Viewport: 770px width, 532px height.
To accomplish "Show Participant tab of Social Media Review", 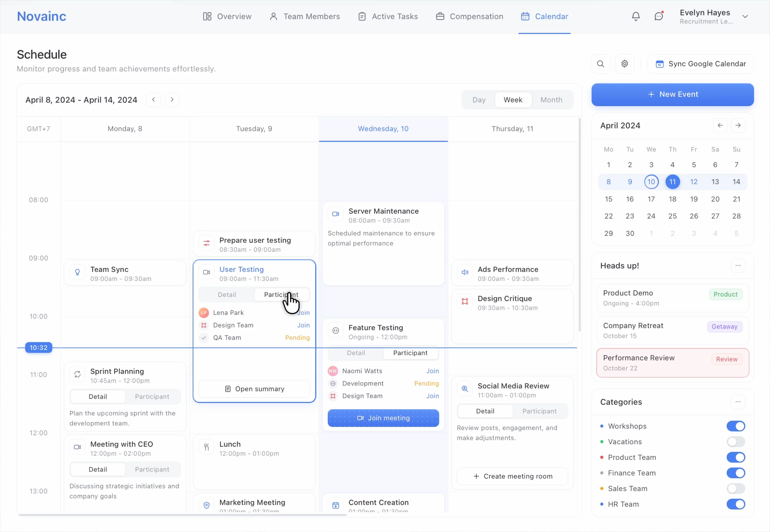I will 539,411.
